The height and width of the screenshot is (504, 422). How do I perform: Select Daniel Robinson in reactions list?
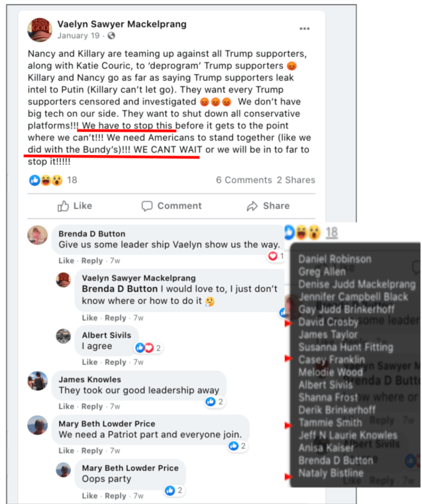pyautogui.click(x=335, y=259)
